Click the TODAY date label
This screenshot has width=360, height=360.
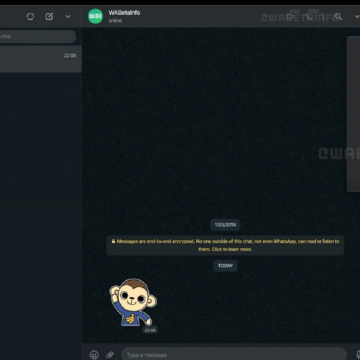coord(225,266)
